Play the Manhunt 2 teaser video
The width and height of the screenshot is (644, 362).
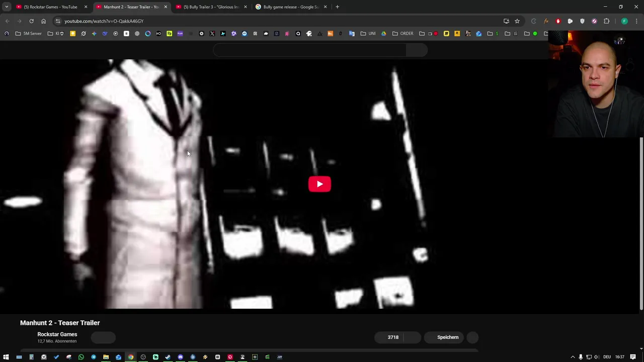tap(319, 184)
